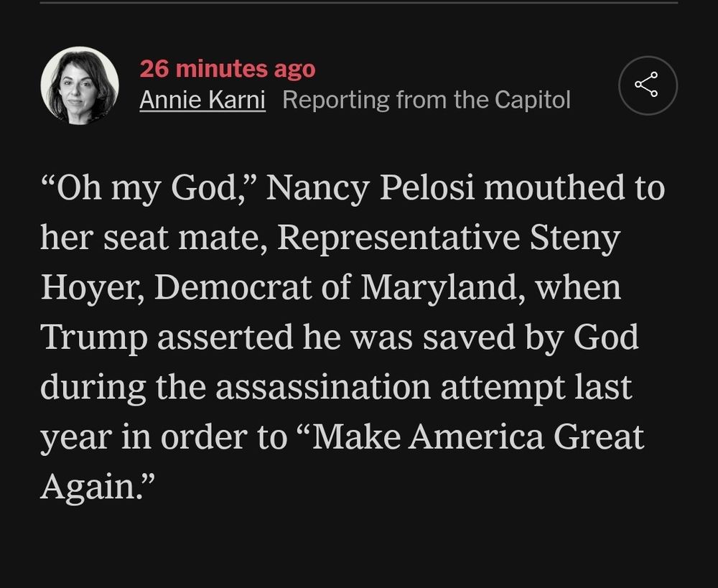Click the share icon button

[647, 85]
